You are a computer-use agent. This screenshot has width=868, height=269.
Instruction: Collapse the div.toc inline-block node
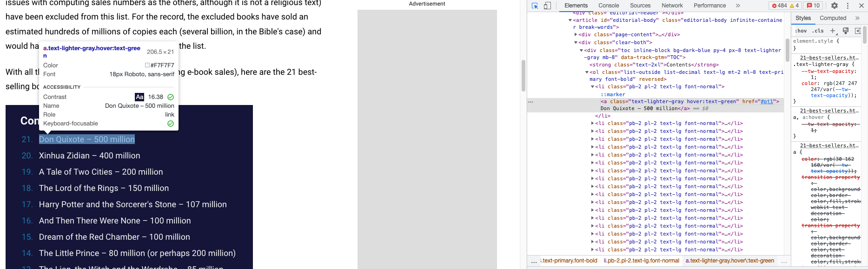pos(581,50)
